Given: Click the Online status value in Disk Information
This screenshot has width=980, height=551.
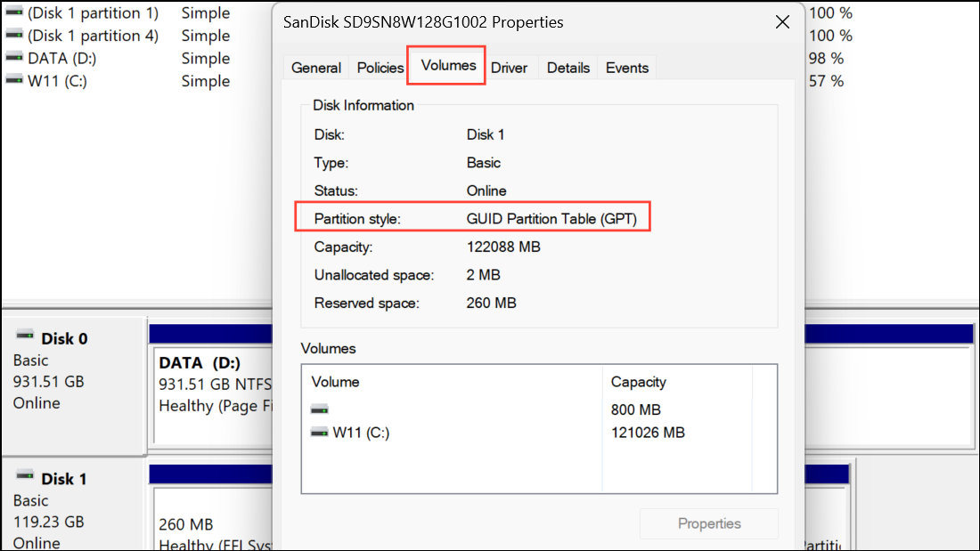Looking at the screenshot, I should coord(486,190).
